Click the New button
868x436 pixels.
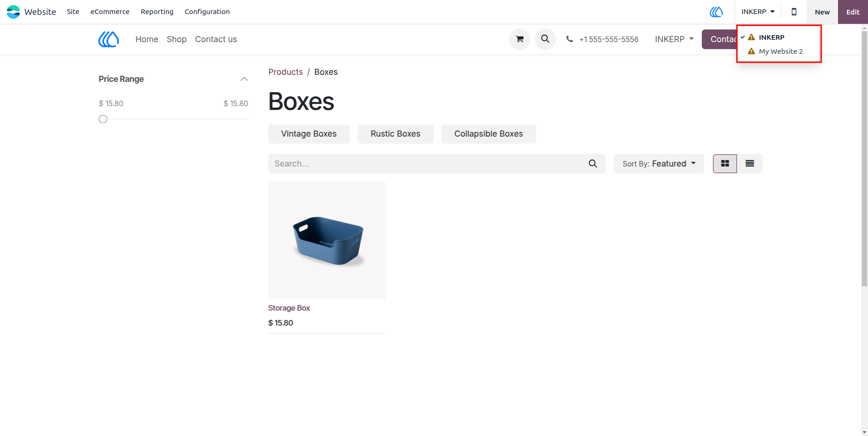tap(822, 12)
